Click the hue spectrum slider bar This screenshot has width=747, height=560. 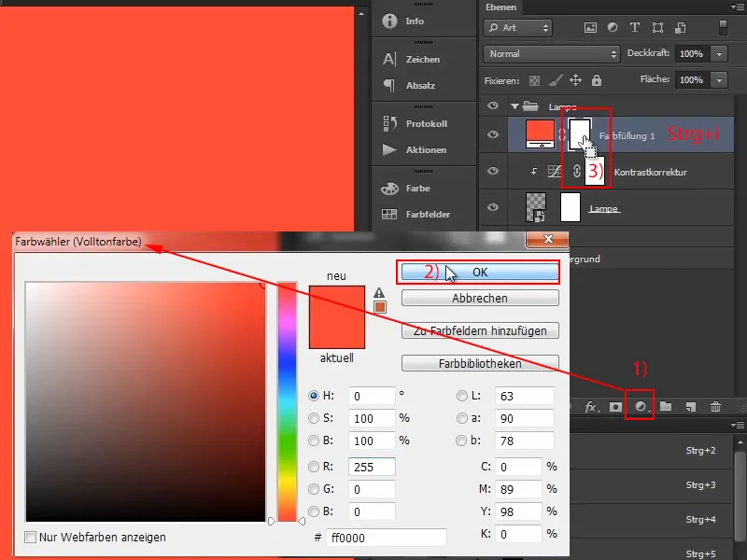coord(288,401)
